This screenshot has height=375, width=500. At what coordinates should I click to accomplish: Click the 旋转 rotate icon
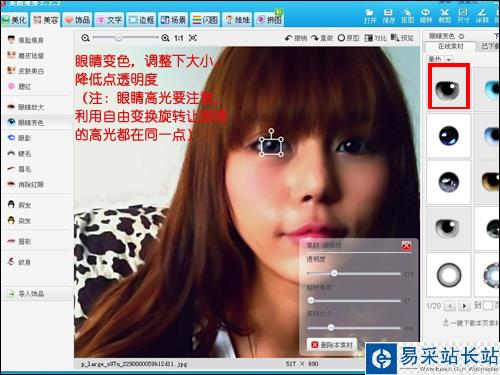point(426,16)
